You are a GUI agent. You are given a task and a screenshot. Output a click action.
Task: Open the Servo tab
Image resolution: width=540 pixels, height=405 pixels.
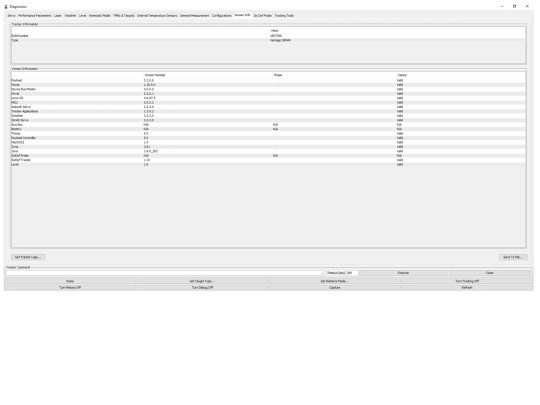[x=11, y=15]
